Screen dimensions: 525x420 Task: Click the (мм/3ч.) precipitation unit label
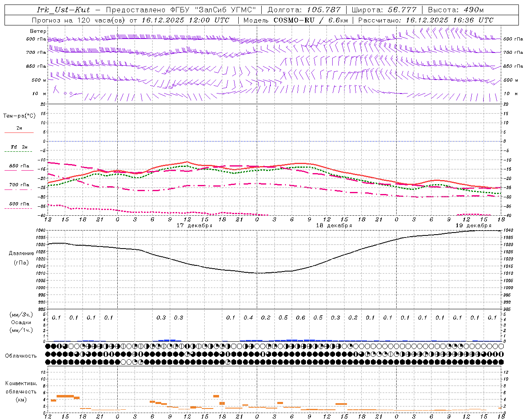[21, 315]
